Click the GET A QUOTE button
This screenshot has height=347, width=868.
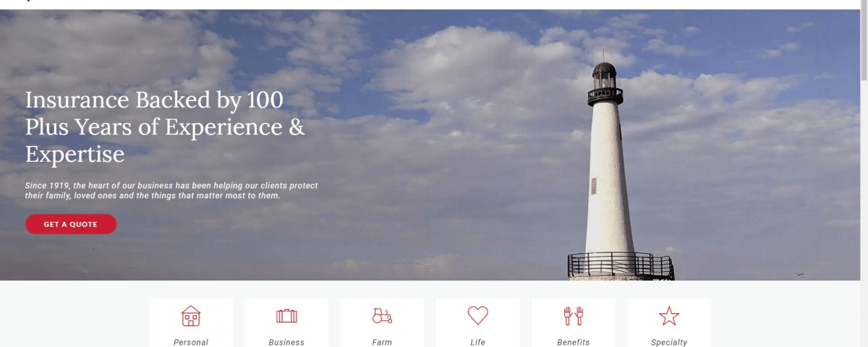point(71,224)
